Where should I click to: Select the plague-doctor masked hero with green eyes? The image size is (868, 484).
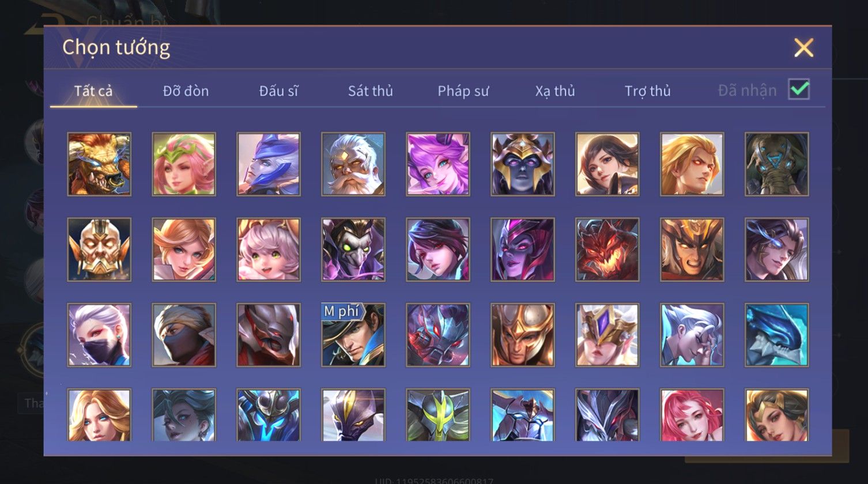(x=353, y=249)
